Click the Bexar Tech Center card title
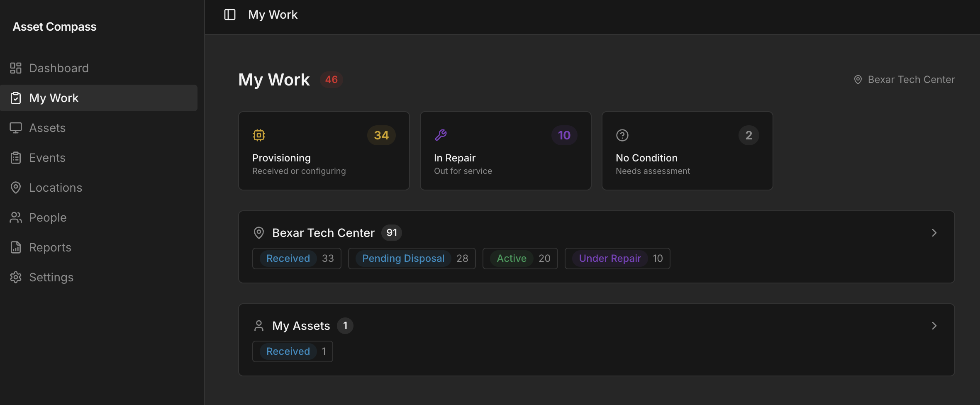Screen dimensions: 980x405 click(324, 233)
